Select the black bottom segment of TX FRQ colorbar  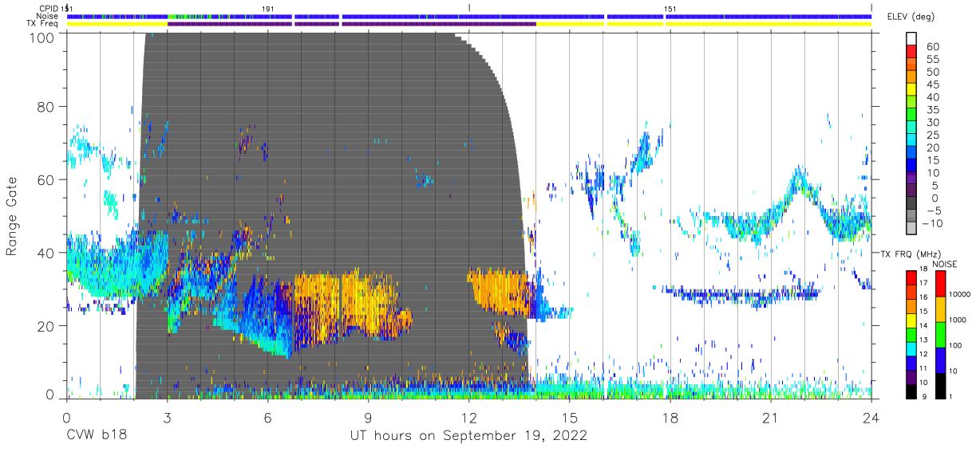tap(912, 391)
